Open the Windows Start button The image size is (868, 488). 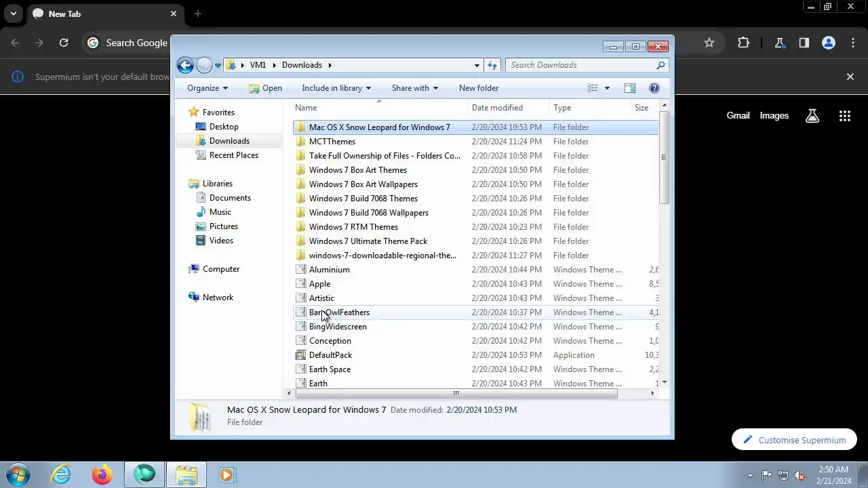[x=18, y=474]
